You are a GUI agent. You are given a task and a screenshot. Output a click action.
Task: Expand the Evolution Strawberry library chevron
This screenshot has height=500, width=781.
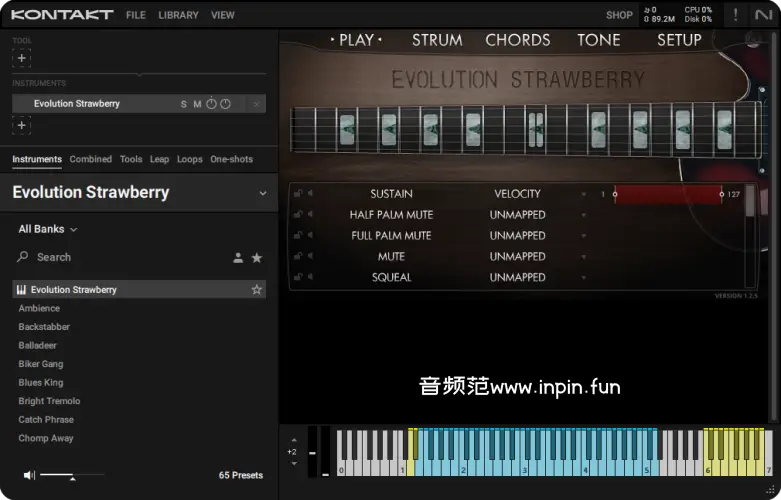click(263, 193)
